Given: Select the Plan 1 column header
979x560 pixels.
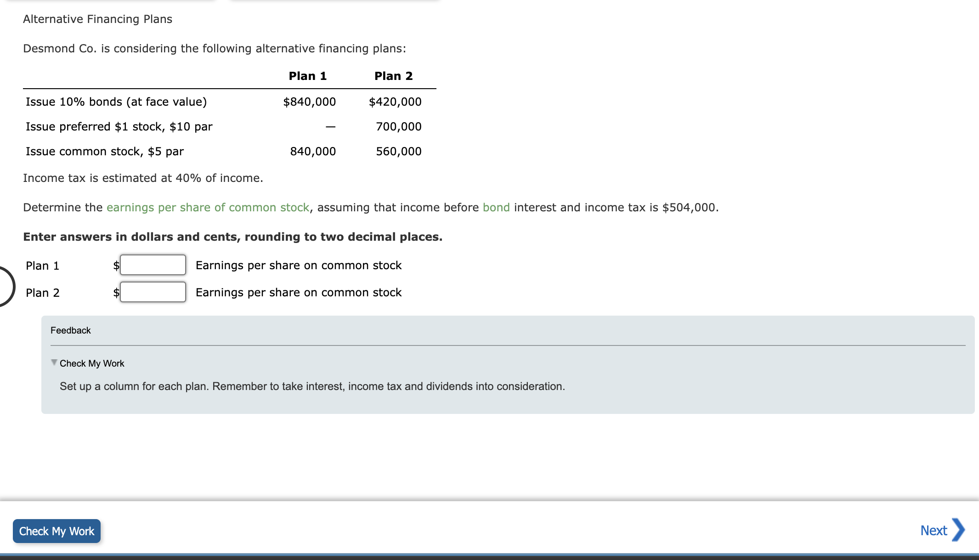Looking at the screenshot, I should click(x=308, y=75).
